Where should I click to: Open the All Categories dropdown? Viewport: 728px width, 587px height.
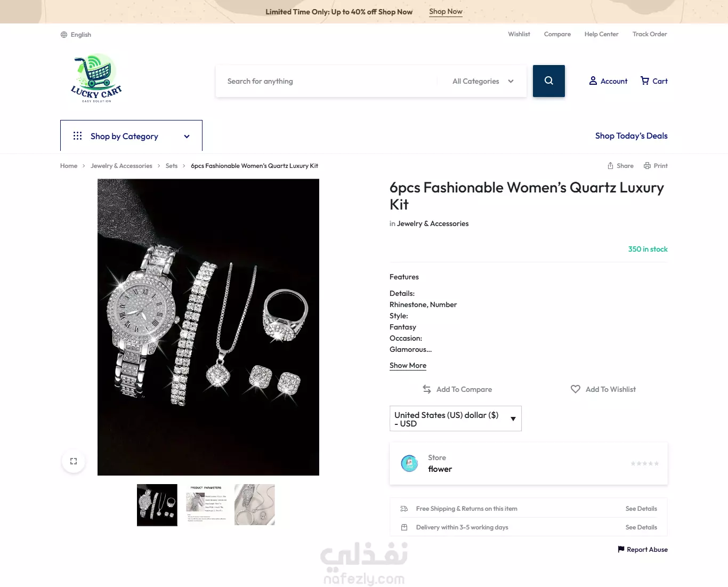click(x=483, y=81)
